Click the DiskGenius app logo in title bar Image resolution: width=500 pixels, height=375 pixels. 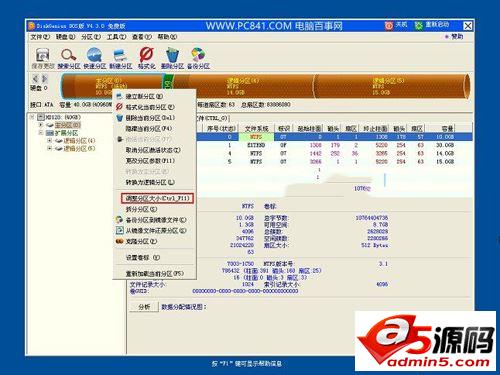32,26
